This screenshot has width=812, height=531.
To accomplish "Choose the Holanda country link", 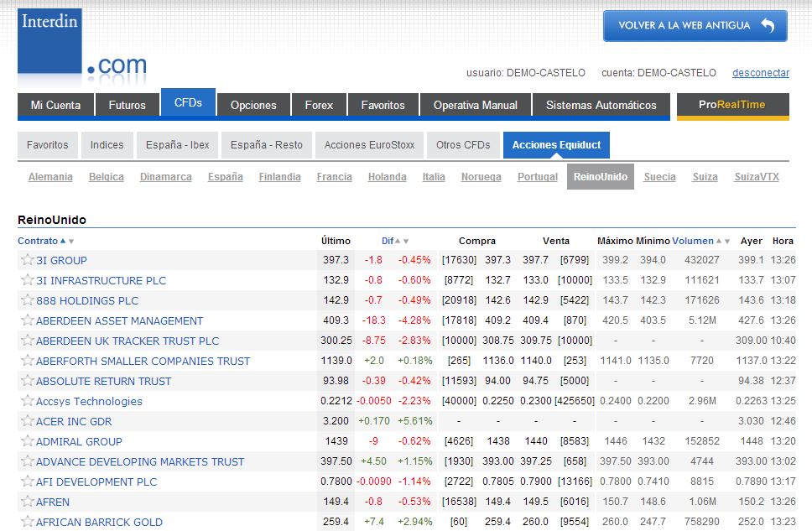I will pyautogui.click(x=387, y=177).
